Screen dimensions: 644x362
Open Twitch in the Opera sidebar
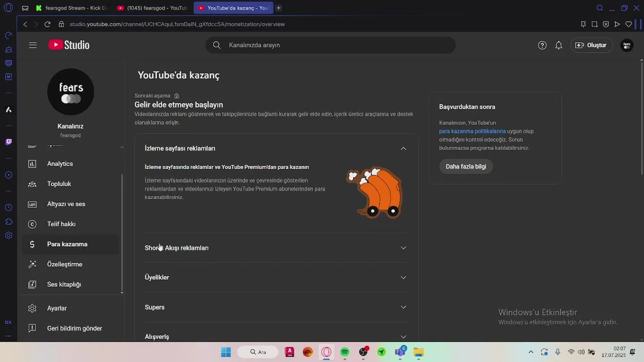click(9, 142)
